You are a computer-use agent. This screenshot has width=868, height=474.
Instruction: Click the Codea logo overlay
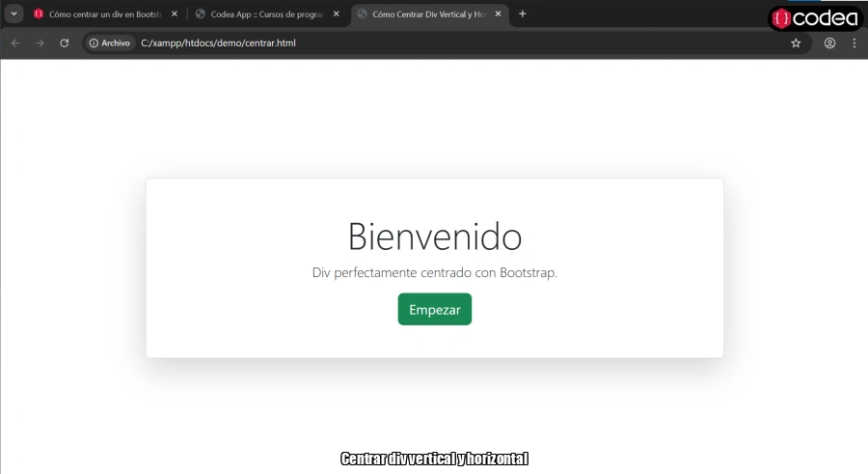pos(815,18)
